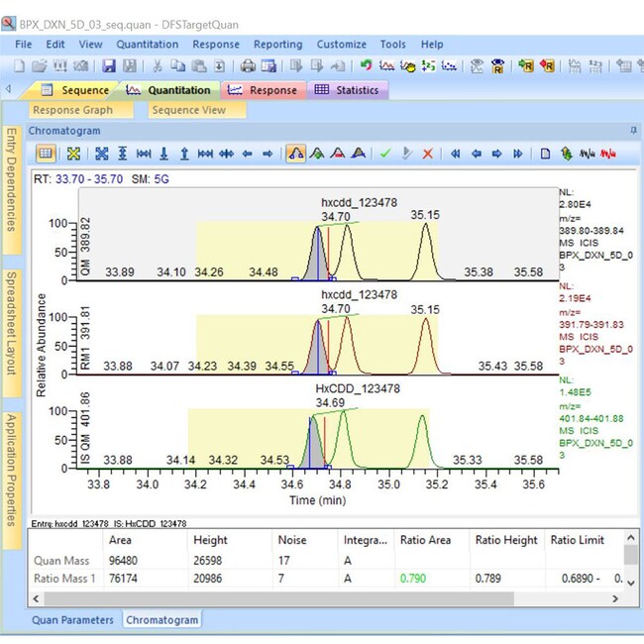Image resolution: width=644 pixels, height=644 pixels.
Task: Click the green checkmark accept icon
Action: (385, 154)
